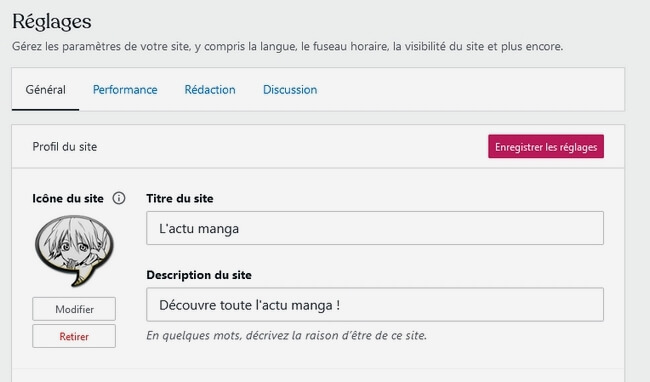Focus the Titre du site text field

click(x=375, y=228)
